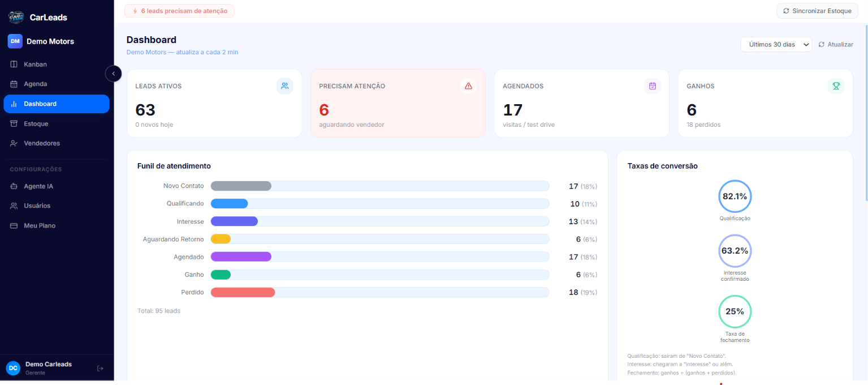Click the Atualizar button
This screenshot has height=385, width=868.
coord(836,44)
